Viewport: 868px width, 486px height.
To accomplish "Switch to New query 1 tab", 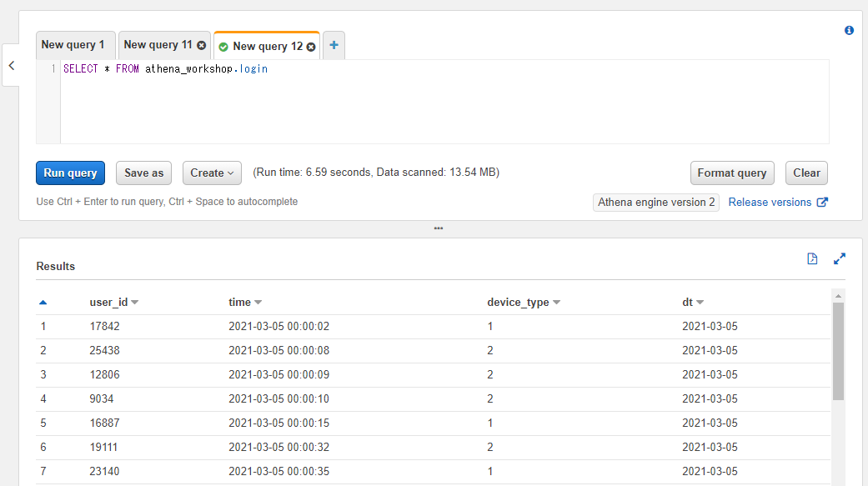I will click(75, 45).
